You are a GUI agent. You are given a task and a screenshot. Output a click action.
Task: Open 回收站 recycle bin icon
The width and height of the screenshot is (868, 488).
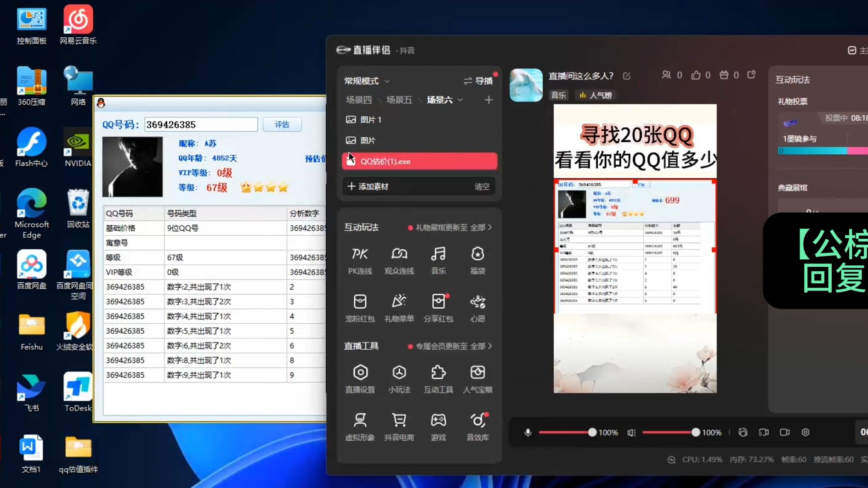[78, 209]
